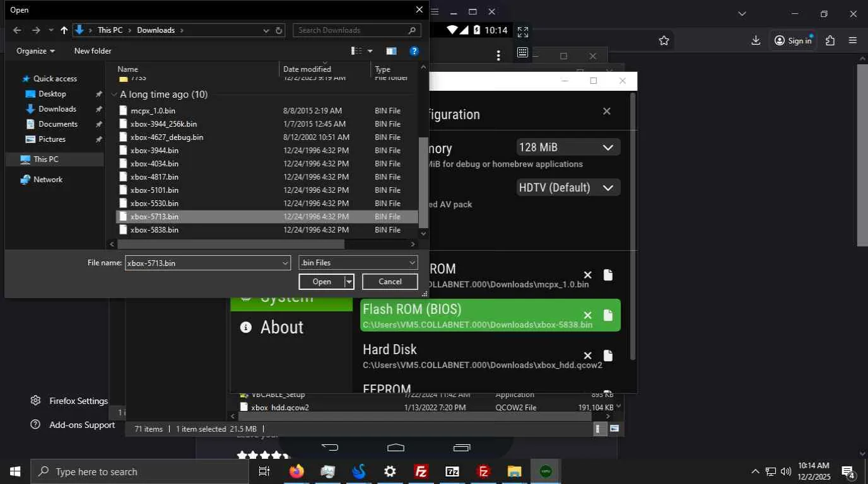Click the File name text box
This screenshot has width=868, height=484.
[202, 263]
